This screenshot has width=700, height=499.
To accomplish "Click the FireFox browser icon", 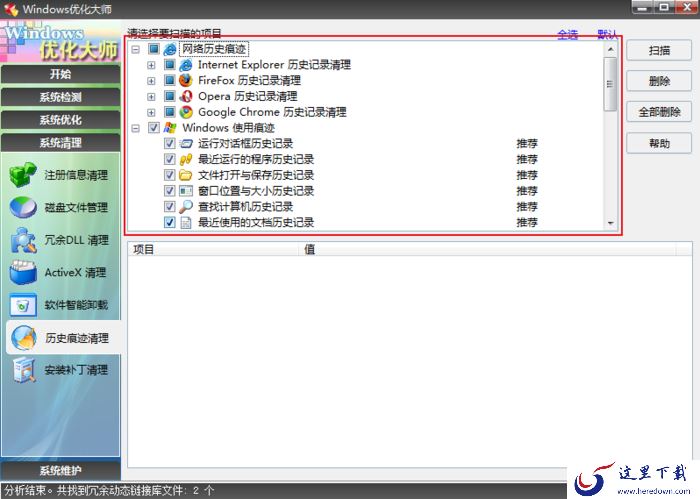I will point(185,81).
